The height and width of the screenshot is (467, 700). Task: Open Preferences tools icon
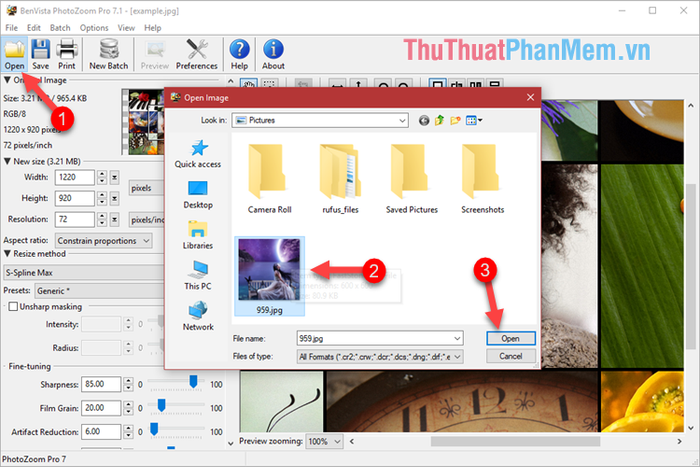click(x=196, y=54)
